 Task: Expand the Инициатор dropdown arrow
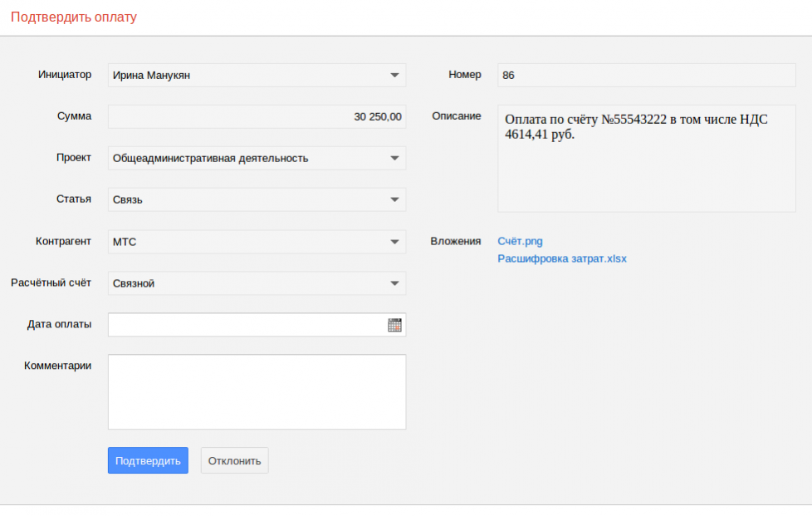394,76
